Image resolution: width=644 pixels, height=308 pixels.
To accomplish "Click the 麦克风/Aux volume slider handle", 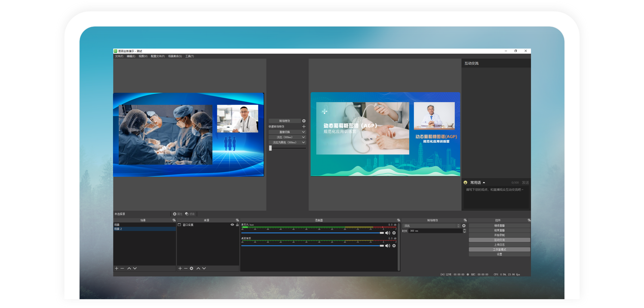I will [382, 233].
